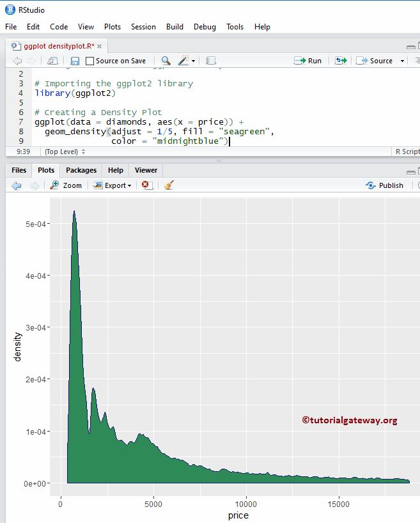Switch to the Packages tab
Image resolution: width=420 pixels, height=523 pixels.
pyautogui.click(x=81, y=170)
